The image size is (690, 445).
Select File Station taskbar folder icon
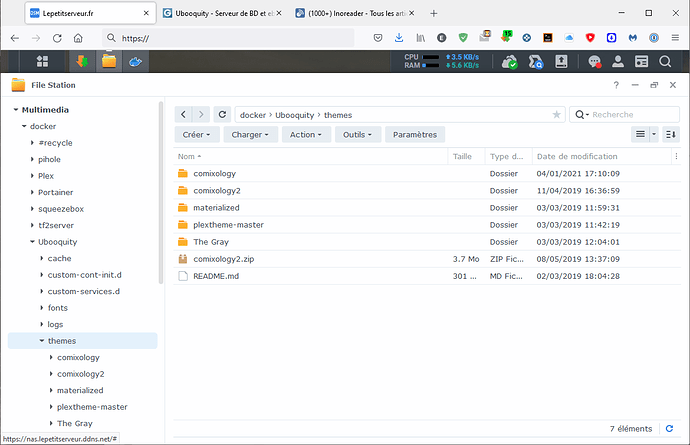coord(109,61)
